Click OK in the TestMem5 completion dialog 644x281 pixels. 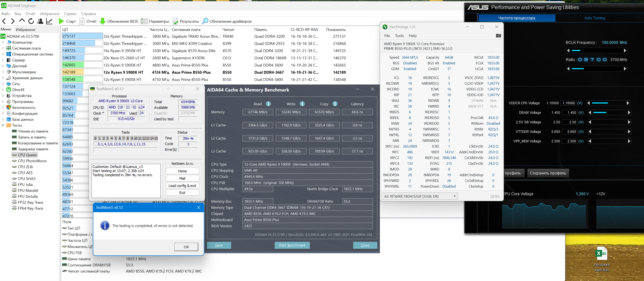(x=186, y=247)
